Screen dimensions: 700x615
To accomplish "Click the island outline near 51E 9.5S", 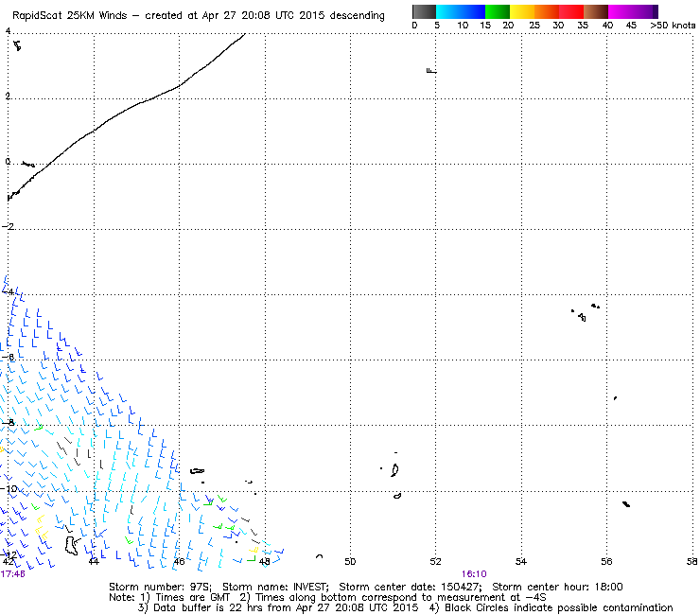I will coord(394,470).
